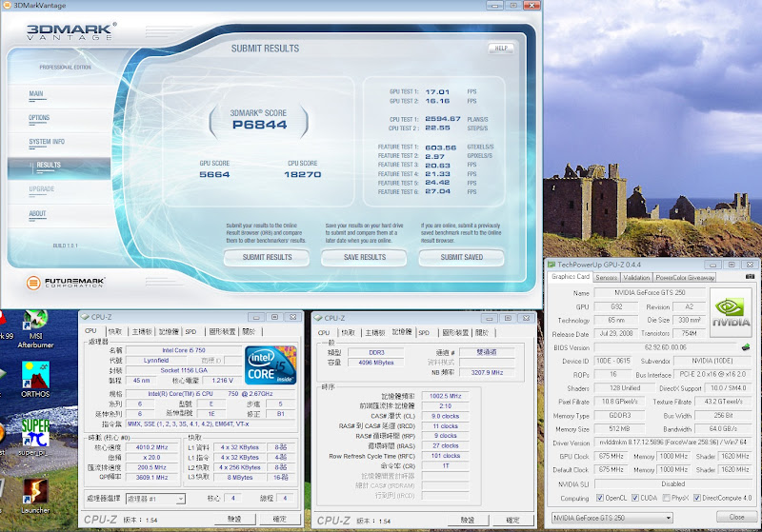Open MSI Afterburner desktop shortcut
This screenshot has height=532, width=762.
(36, 324)
